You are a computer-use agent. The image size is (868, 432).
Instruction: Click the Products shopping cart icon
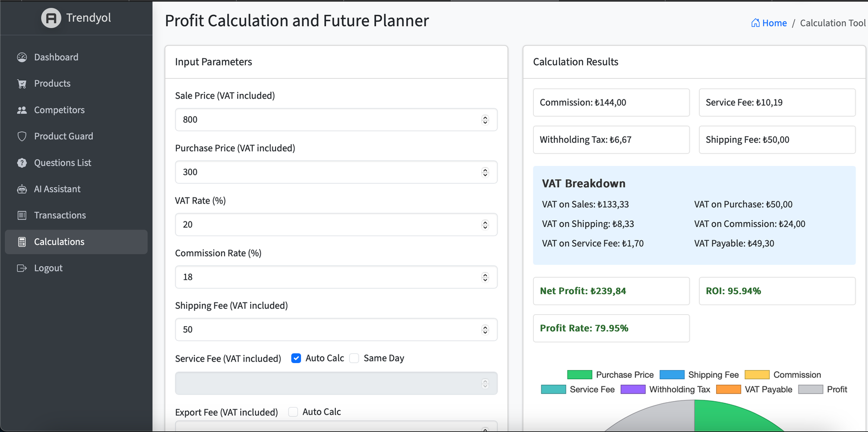(x=22, y=84)
